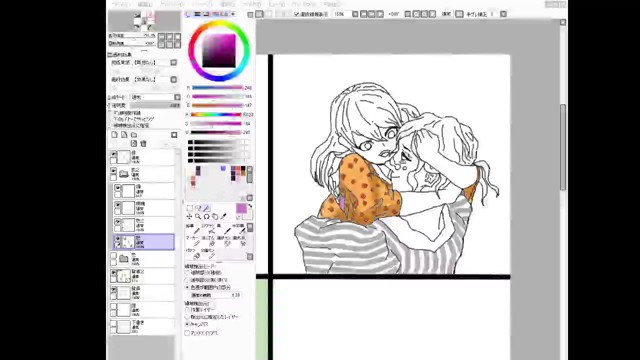Open the second menu bar item

click(144, 4)
